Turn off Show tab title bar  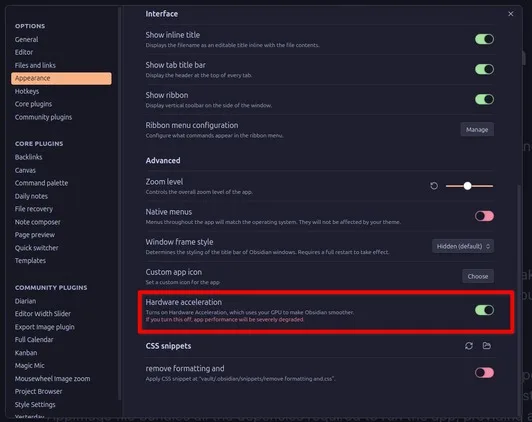[484, 69]
